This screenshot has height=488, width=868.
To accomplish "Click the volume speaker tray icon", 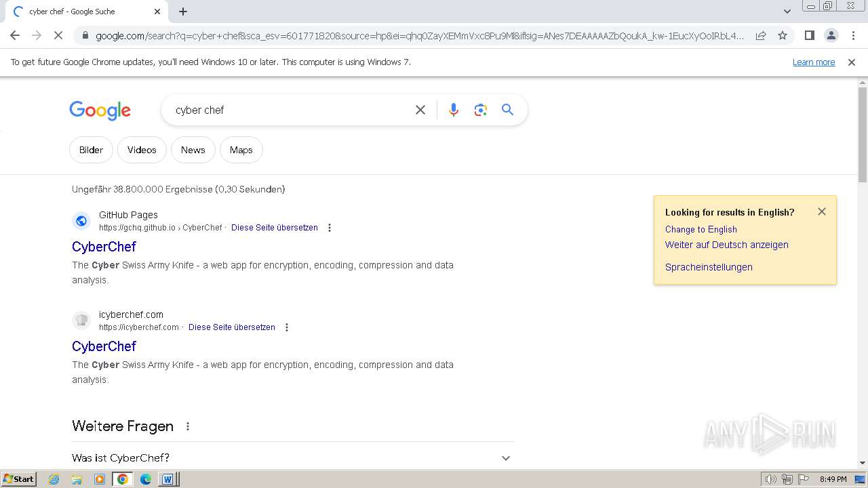I will tap(770, 479).
